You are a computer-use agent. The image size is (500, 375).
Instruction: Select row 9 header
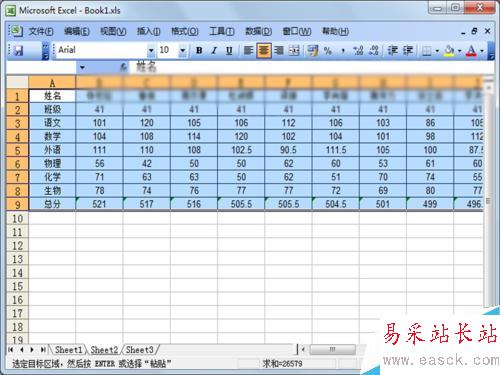click(x=17, y=204)
